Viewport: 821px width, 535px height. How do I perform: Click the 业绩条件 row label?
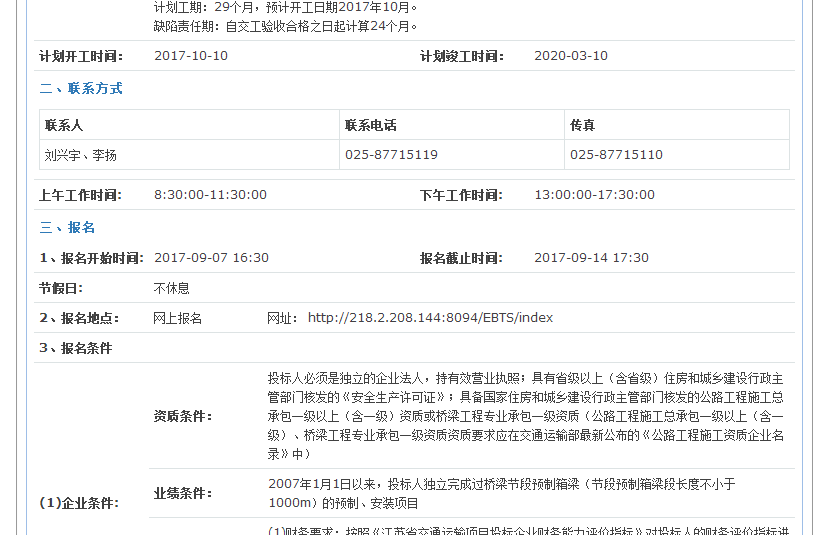point(182,493)
